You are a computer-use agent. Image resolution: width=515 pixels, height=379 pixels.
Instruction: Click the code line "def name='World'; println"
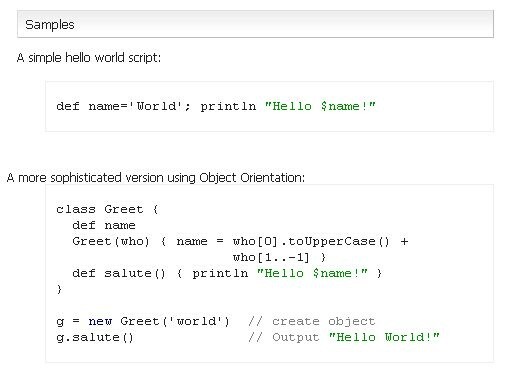156,106
